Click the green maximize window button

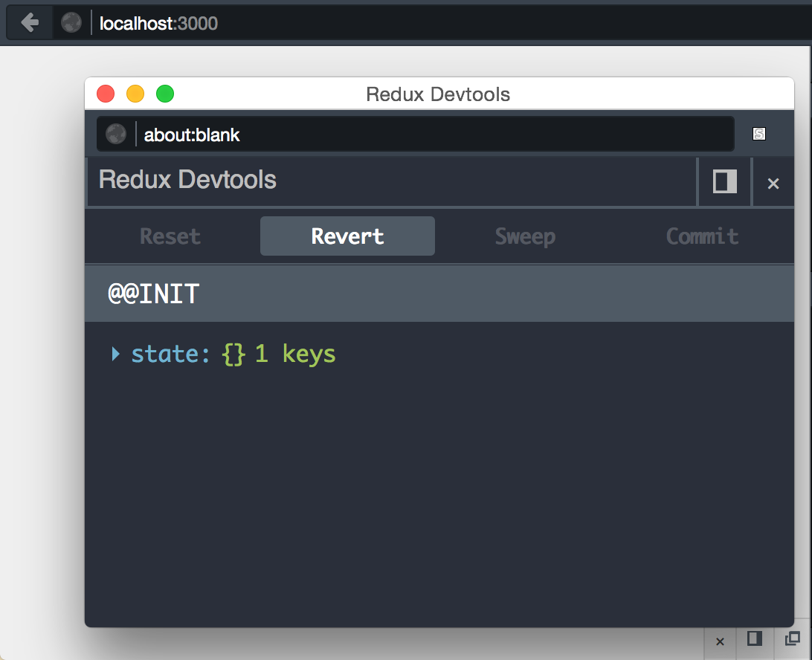click(165, 94)
